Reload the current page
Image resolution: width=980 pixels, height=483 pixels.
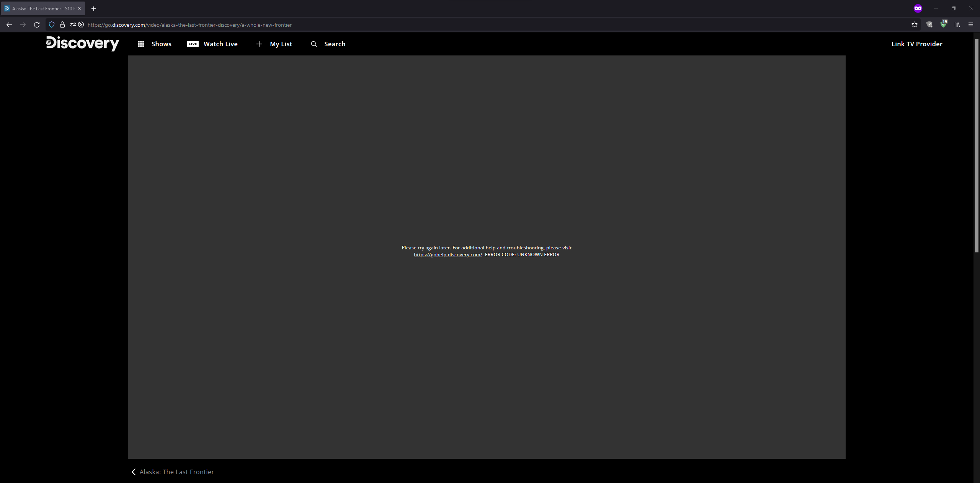point(37,25)
